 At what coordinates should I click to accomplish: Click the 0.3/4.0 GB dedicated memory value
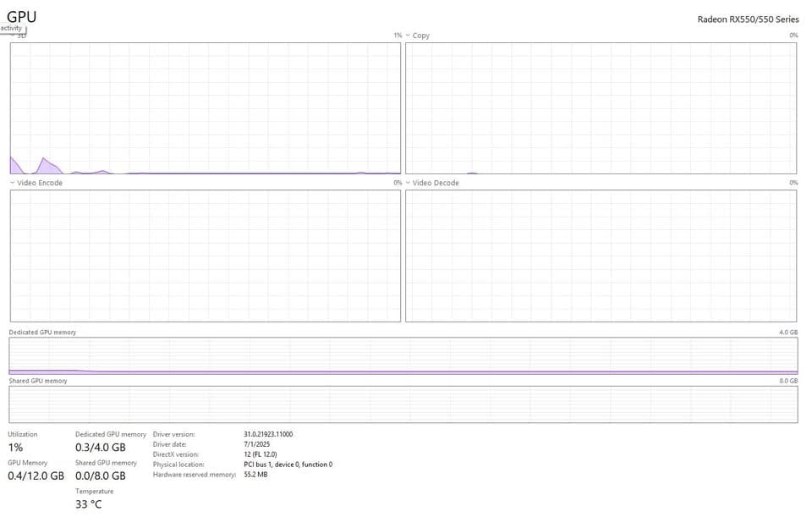(101, 447)
